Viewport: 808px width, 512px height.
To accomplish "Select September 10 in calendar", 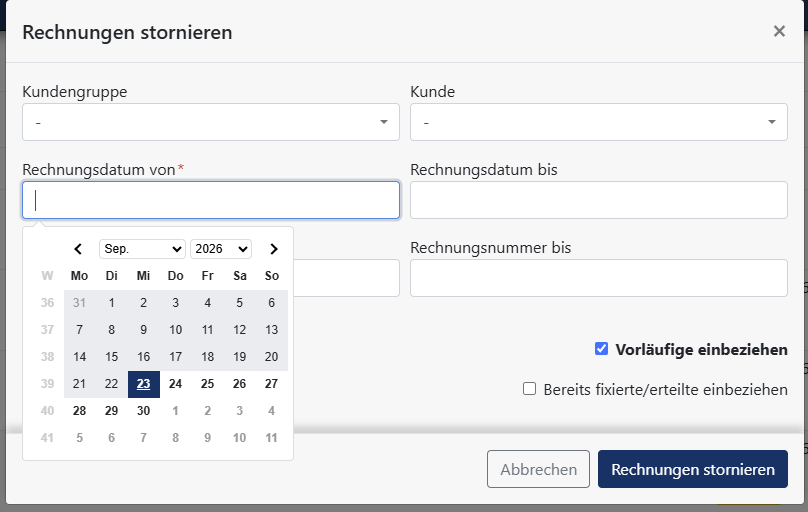I will click(176, 330).
